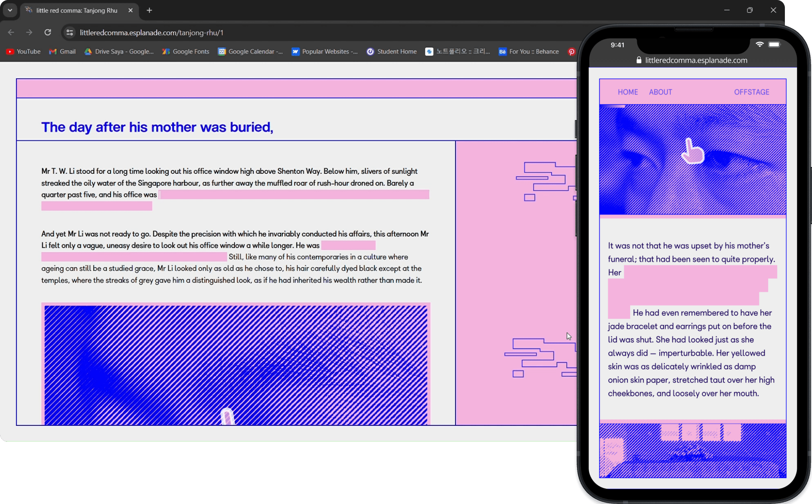Click the Pinterest bookmark icon
812x504 pixels.
coord(572,52)
